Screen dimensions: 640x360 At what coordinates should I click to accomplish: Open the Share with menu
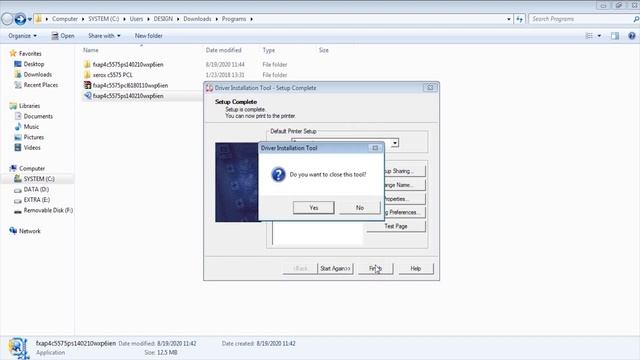pyautogui.click(x=104, y=36)
